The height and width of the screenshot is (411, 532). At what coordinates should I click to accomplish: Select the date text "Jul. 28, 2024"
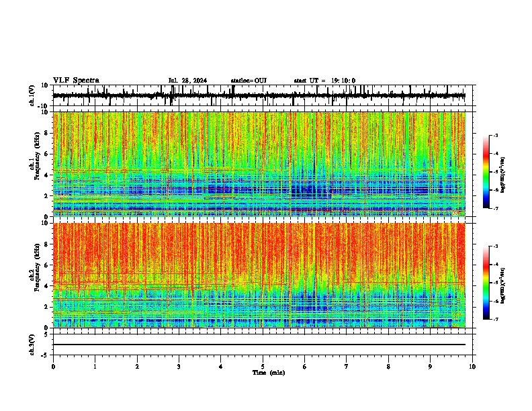(187, 81)
